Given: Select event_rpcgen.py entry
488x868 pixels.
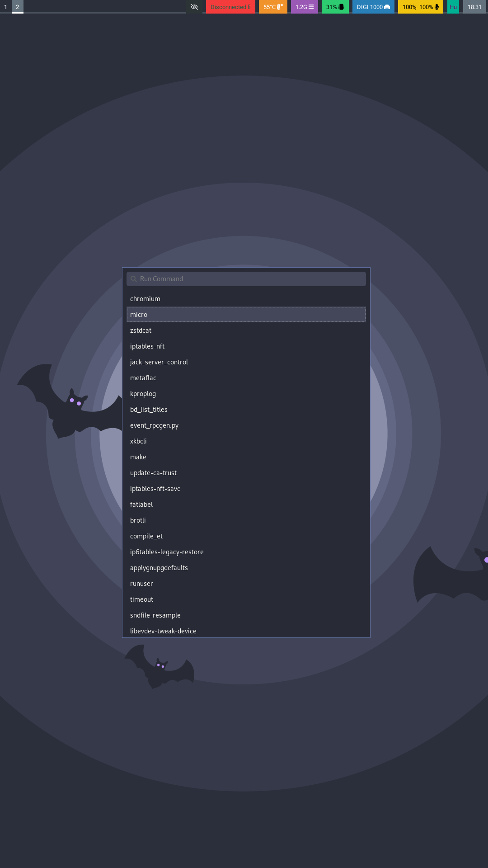Looking at the screenshot, I should [x=246, y=425].
